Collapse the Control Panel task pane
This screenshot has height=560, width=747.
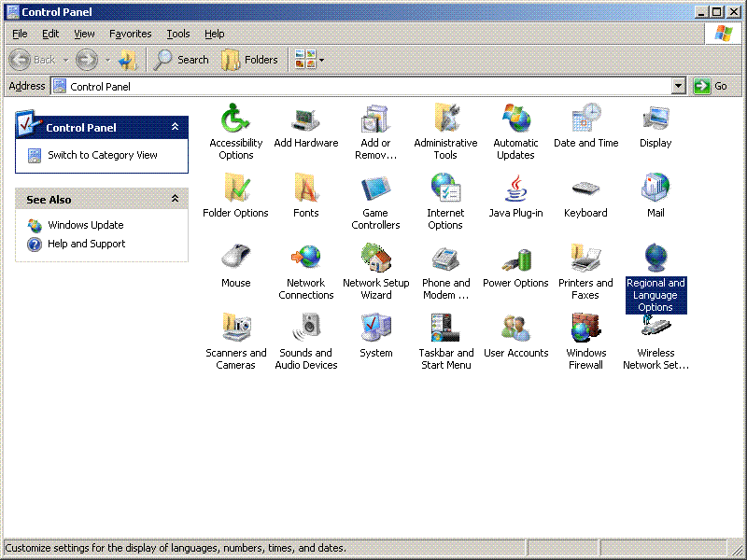[175, 127]
